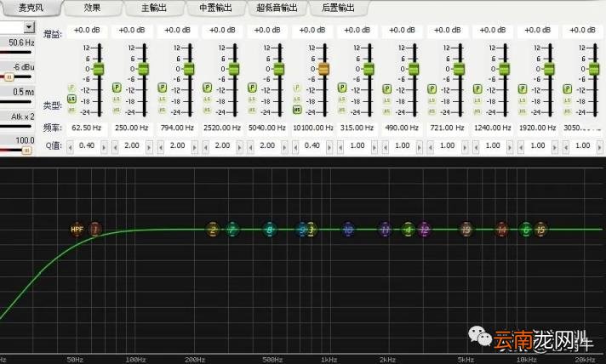Click gain fader of 1920.00 Hz band
This screenshot has width=606, height=364.
(x=549, y=69)
